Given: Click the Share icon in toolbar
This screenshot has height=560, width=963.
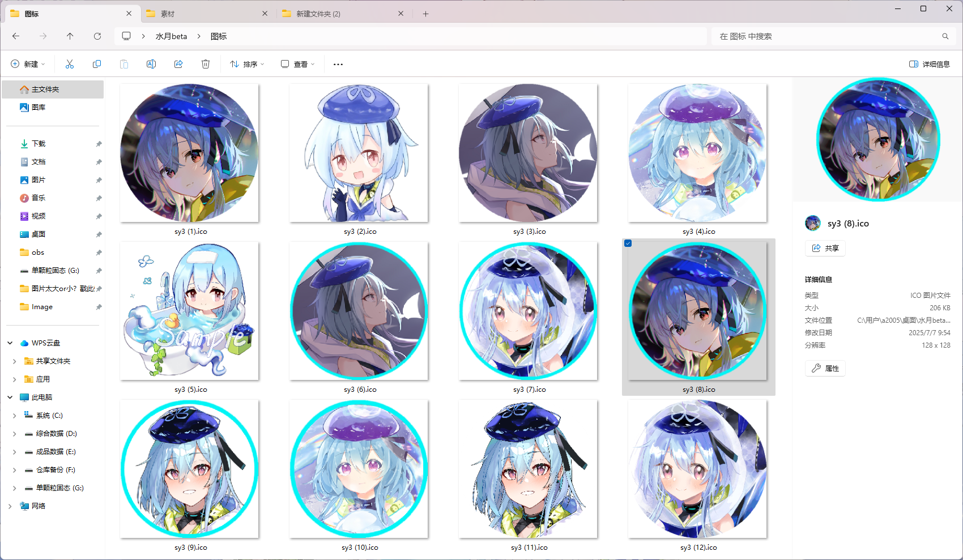Looking at the screenshot, I should pos(178,64).
